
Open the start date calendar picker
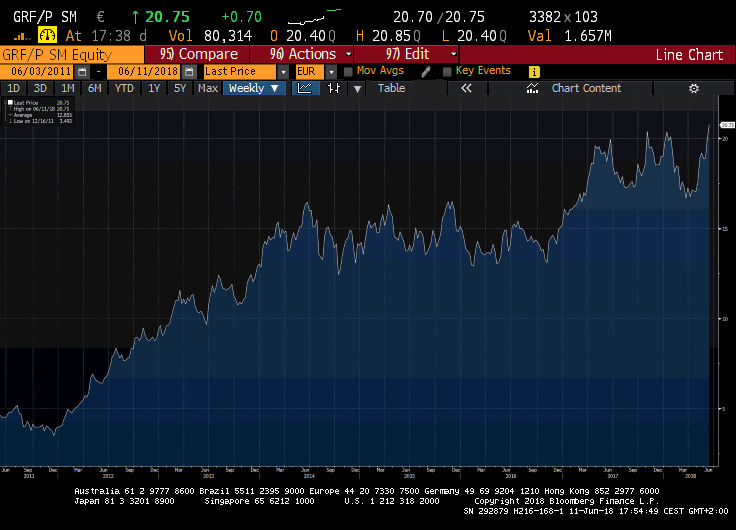[82, 72]
